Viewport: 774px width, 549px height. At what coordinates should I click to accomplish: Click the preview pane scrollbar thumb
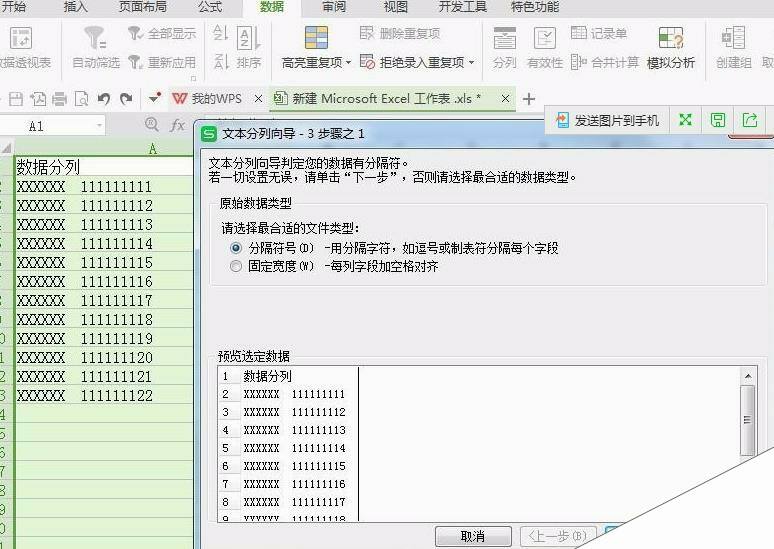coord(747,420)
